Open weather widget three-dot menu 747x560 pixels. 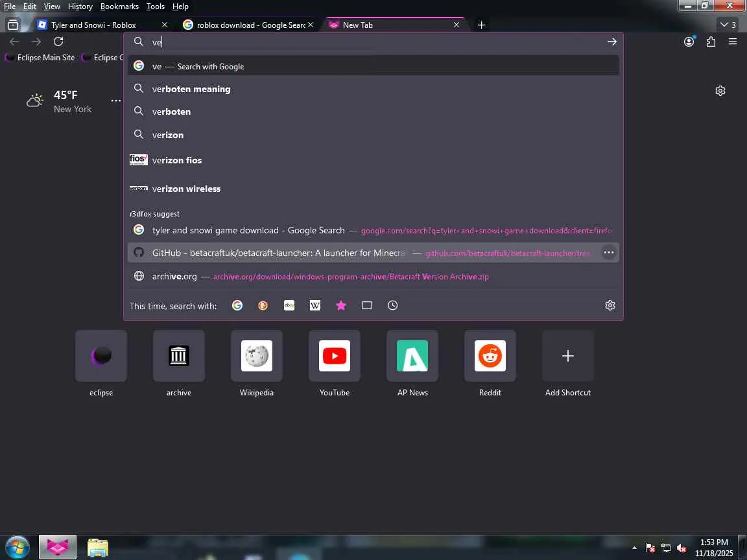(116, 101)
